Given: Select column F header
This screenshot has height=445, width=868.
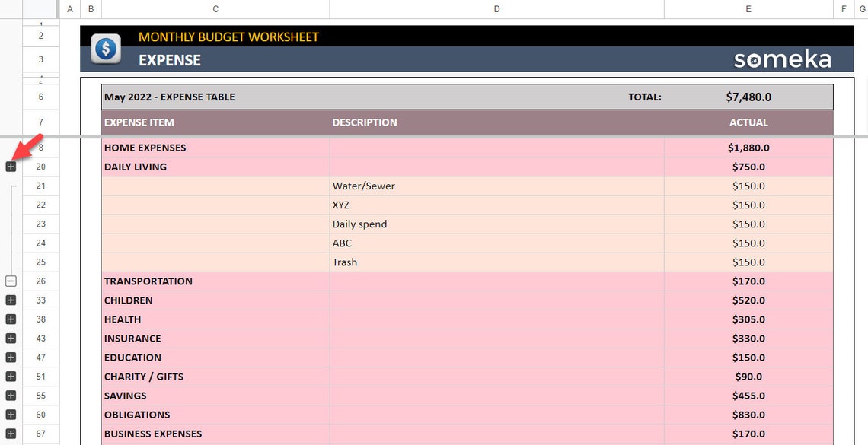Looking at the screenshot, I should 844,9.
